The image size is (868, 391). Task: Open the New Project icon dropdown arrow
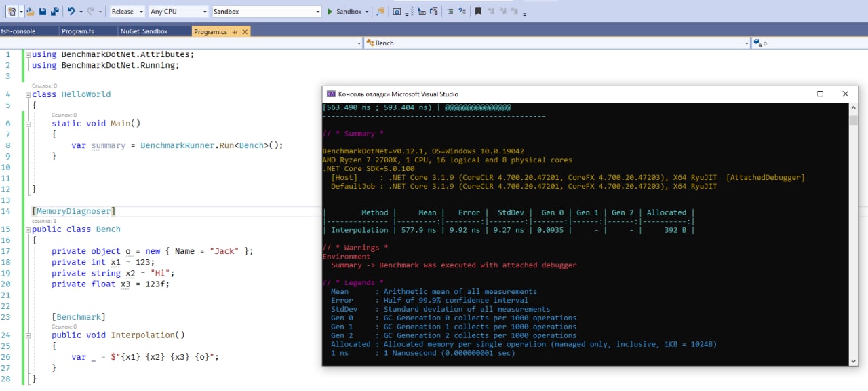click(x=21, y=12)
